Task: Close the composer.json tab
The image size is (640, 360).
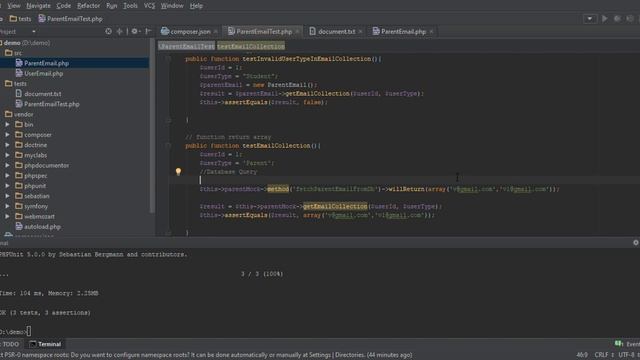Action: 216,32
